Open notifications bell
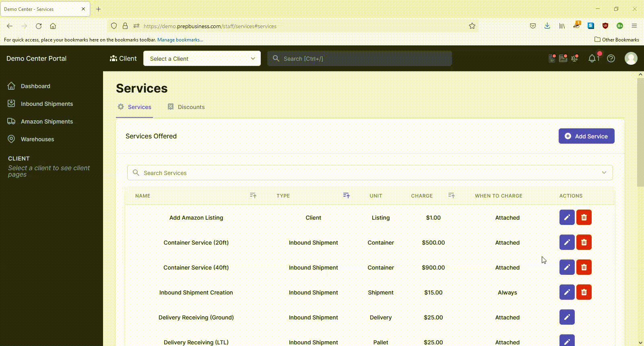This screenshot has width=644, height=346. [x=592, y=58]
